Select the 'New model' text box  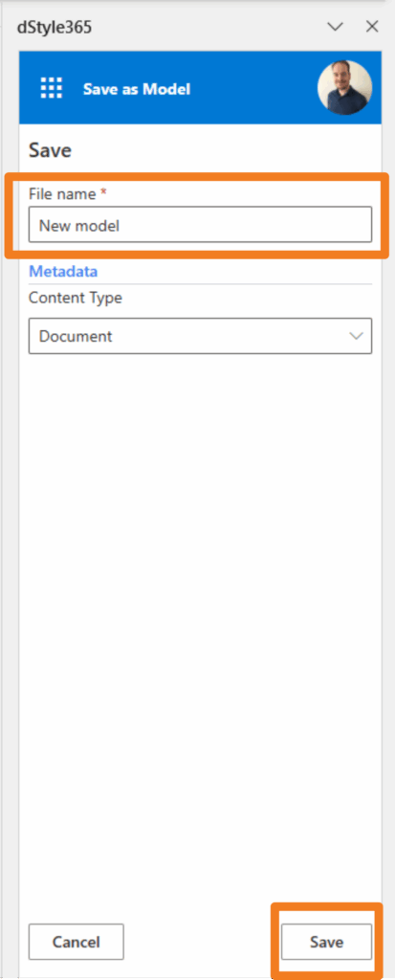point(200,225)
